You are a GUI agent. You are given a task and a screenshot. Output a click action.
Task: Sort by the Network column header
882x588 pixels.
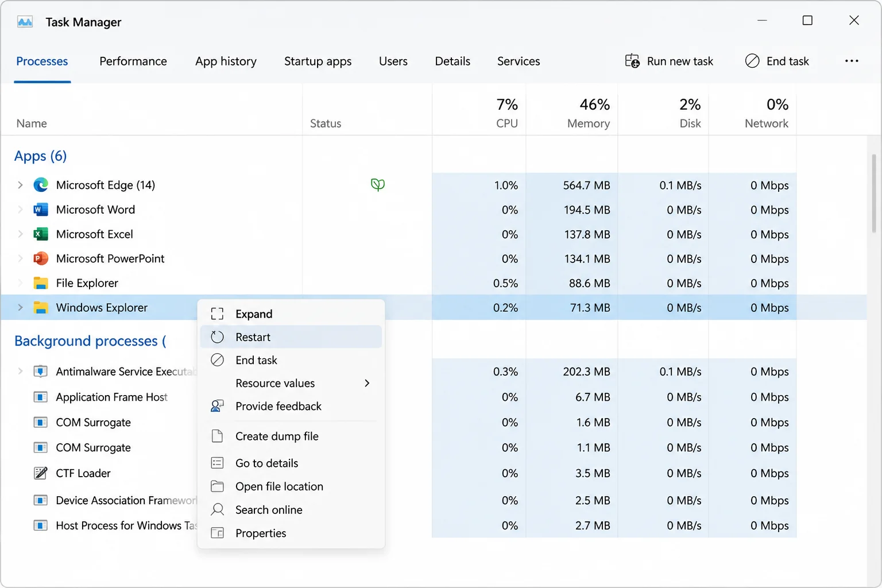(x=753, y=110)
